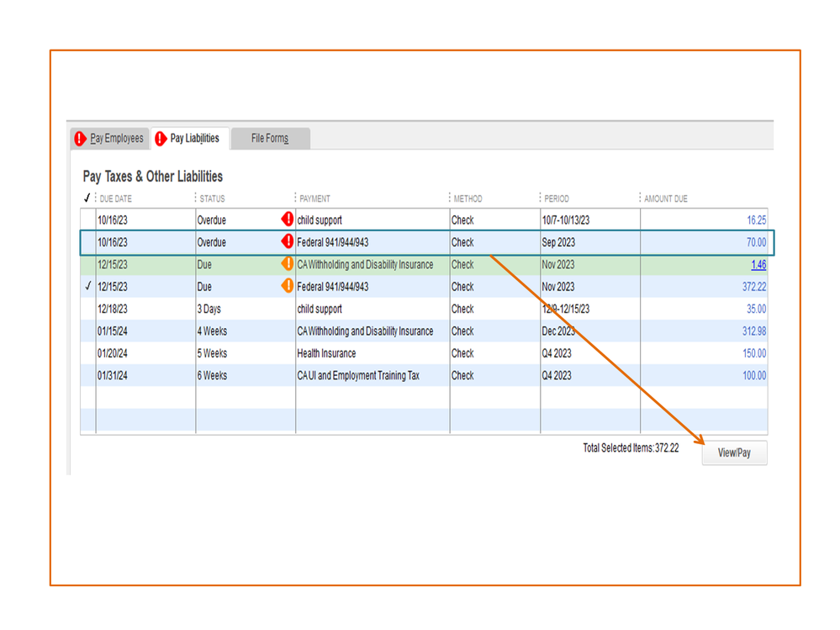Click red alert icon on Pay Employees tab
Viewport: 840px width, 630px height.
(x=80, y=139)
